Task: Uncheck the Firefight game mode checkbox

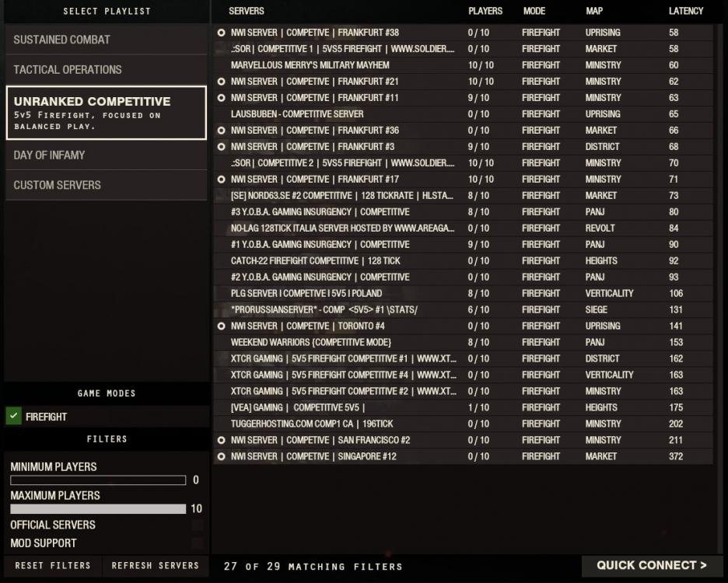Action: [x=14, y=417]
